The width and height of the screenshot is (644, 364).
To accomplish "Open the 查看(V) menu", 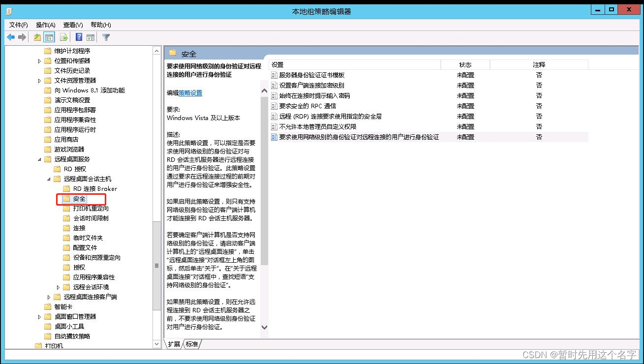I will (72, 24).
